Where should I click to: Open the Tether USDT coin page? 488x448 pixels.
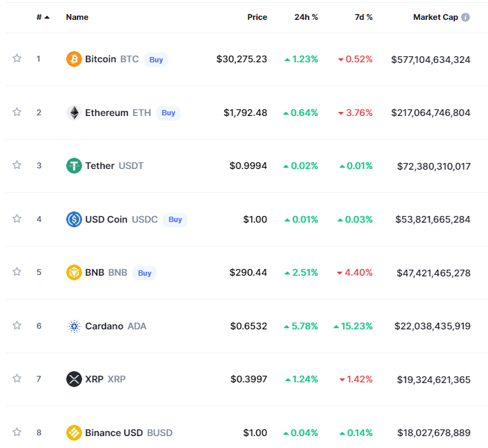(x=114, y=166)
